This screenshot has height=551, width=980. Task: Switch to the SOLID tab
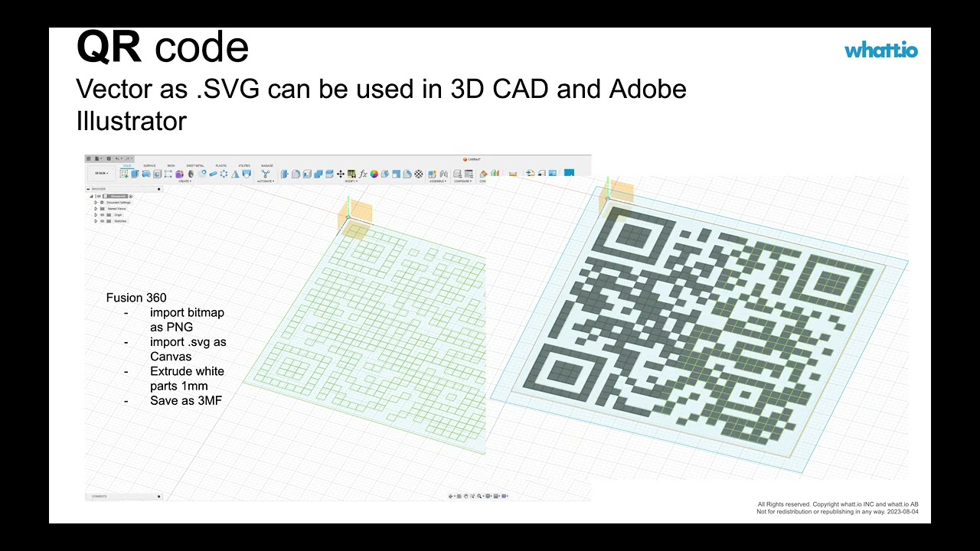point(127,165)
